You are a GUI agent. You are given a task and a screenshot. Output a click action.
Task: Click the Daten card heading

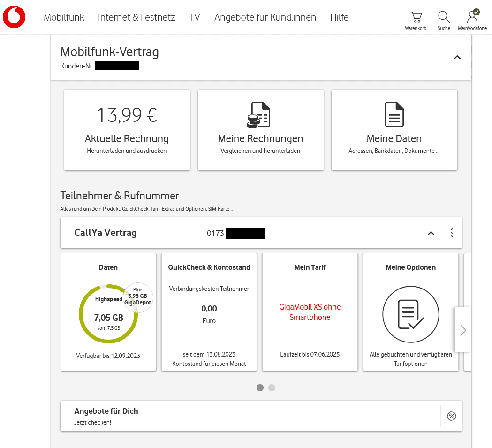[x=108, y=267]
